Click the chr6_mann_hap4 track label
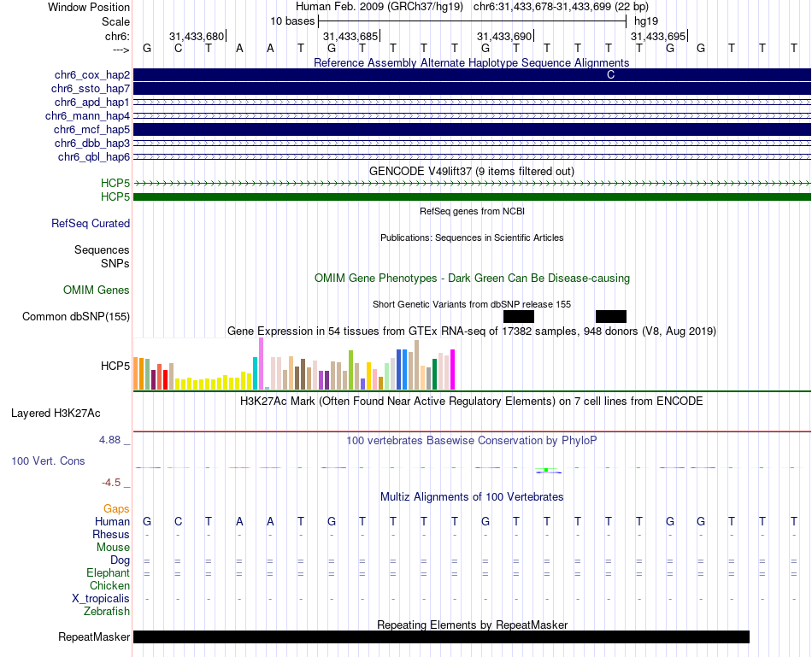Screen dimensions: 812x657 tap(87, 116)
